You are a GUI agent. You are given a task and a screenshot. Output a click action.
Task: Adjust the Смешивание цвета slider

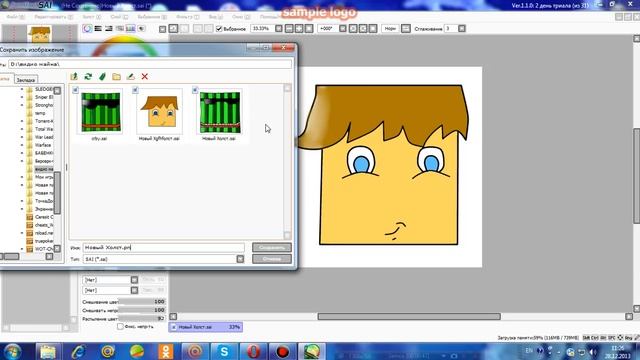coord(142,302)
